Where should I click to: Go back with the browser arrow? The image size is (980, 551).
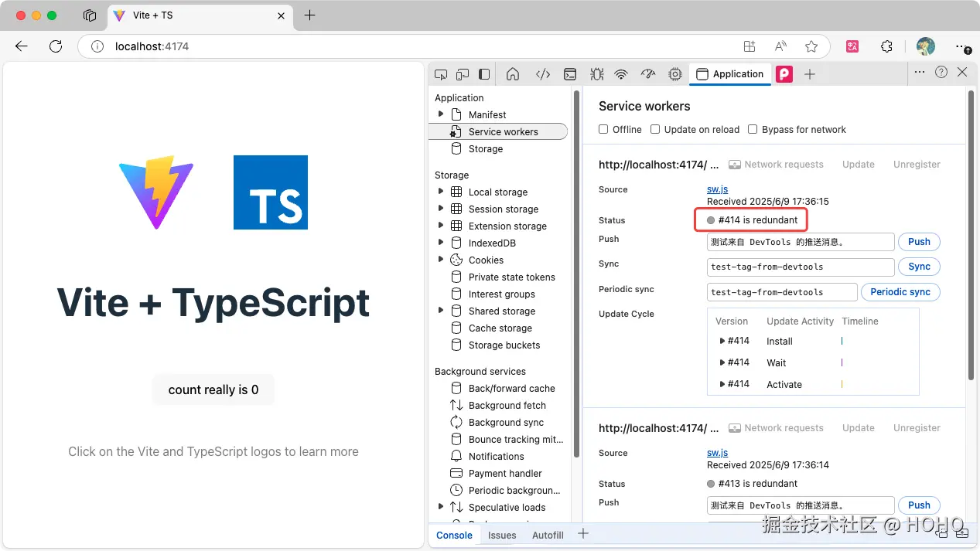click(x=22, y=46)
